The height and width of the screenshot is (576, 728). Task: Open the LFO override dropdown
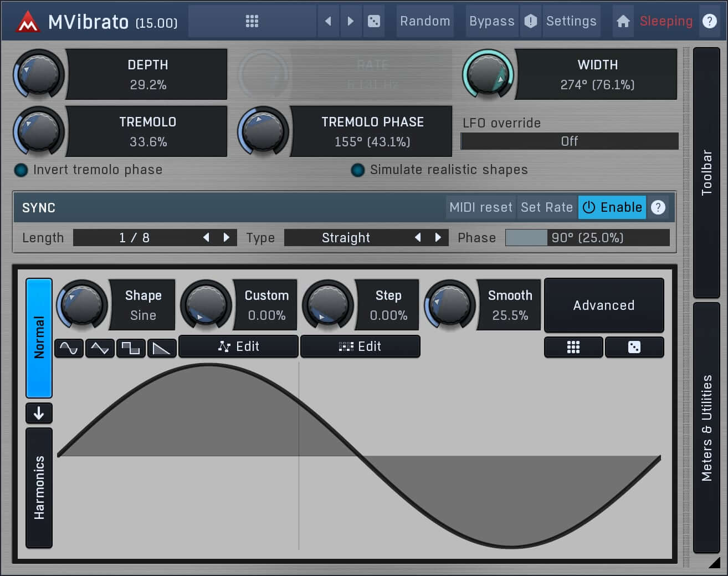[569, 141]
